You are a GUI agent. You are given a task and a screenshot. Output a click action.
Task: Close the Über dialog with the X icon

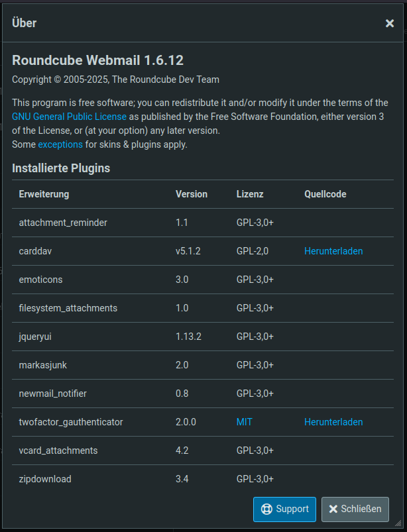pos(390,23)
